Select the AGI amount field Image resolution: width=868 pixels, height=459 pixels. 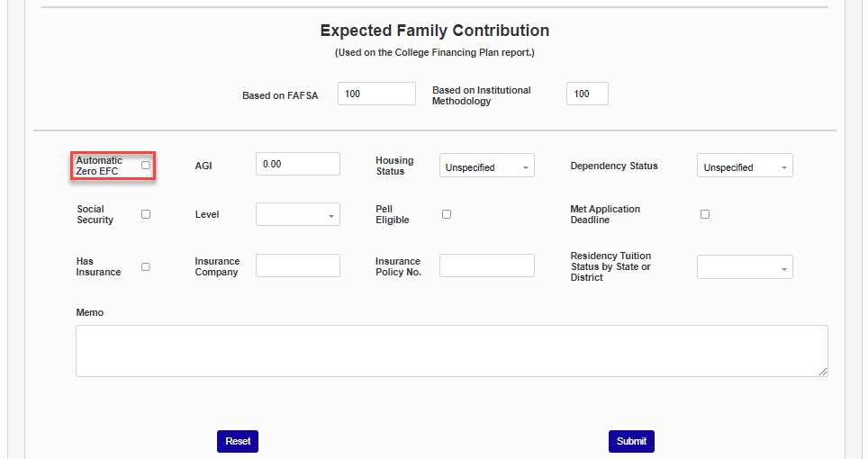(297, 164)
